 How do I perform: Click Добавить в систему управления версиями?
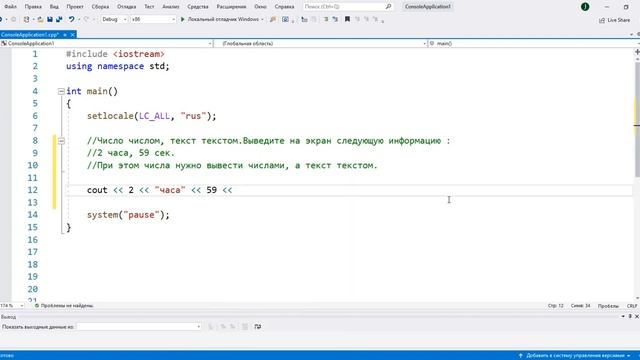click(x=575, y=356)
